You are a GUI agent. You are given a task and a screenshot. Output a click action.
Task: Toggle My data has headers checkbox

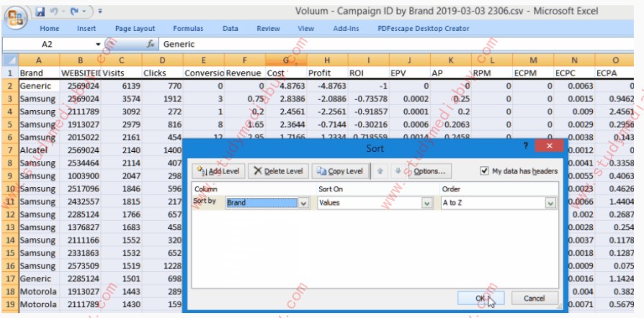click(484, 171)
